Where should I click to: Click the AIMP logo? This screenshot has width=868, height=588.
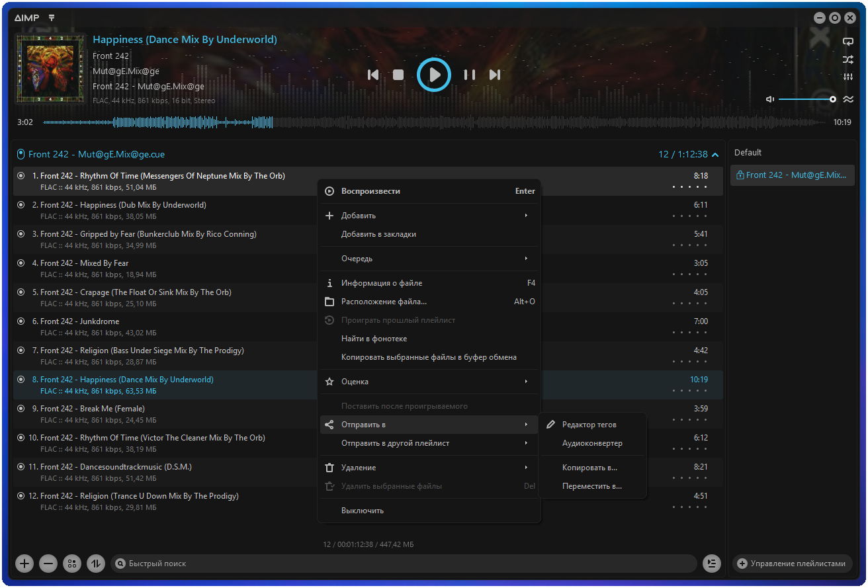click(26, 18)
